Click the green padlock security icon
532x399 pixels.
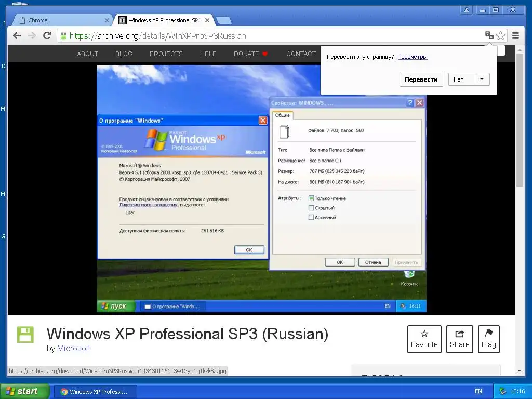[63, 36]
